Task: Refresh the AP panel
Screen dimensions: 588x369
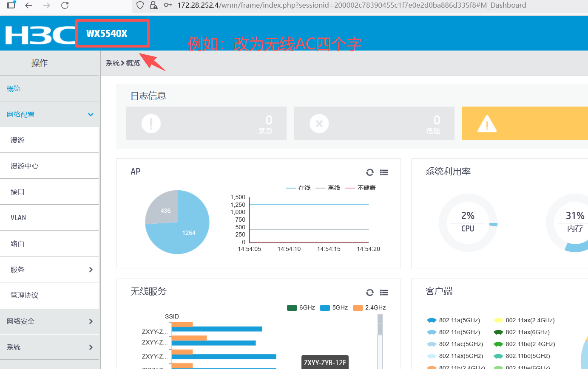Action: (370, 172)
